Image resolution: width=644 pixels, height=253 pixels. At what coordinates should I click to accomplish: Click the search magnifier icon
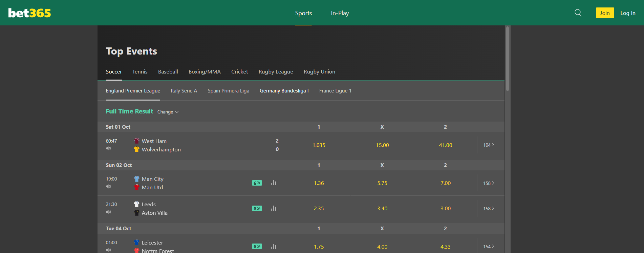[x=578, y=13]
